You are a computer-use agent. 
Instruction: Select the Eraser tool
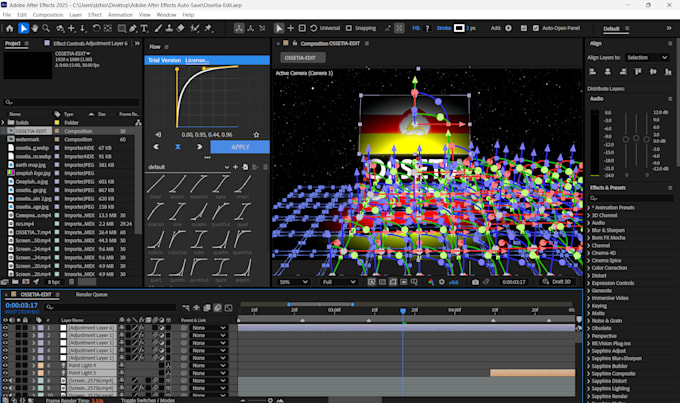180,29
